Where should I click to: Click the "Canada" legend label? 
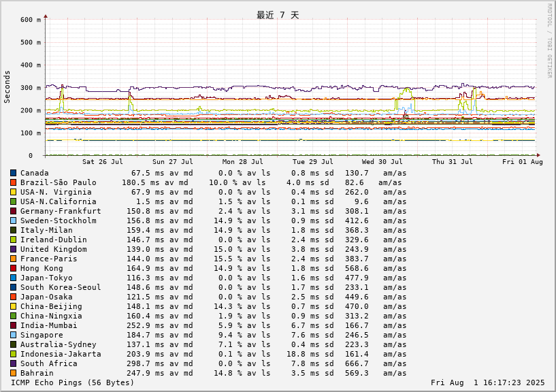click(x=35, y=173)
